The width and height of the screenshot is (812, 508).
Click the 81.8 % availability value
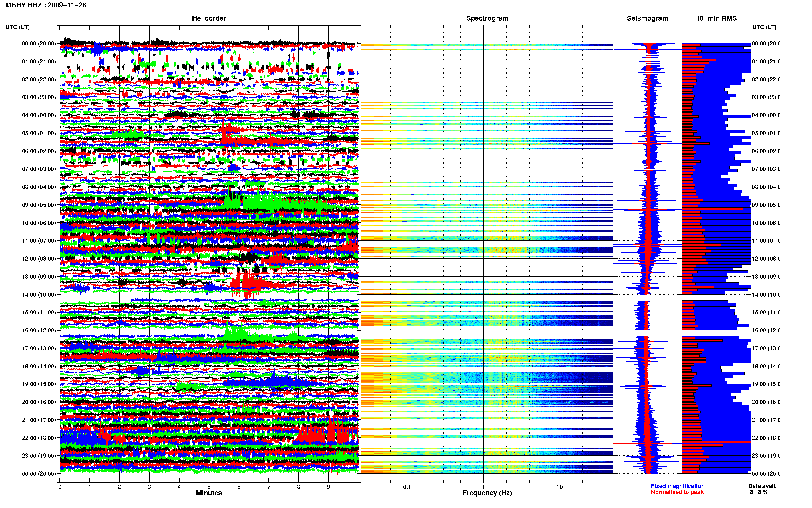759,492
